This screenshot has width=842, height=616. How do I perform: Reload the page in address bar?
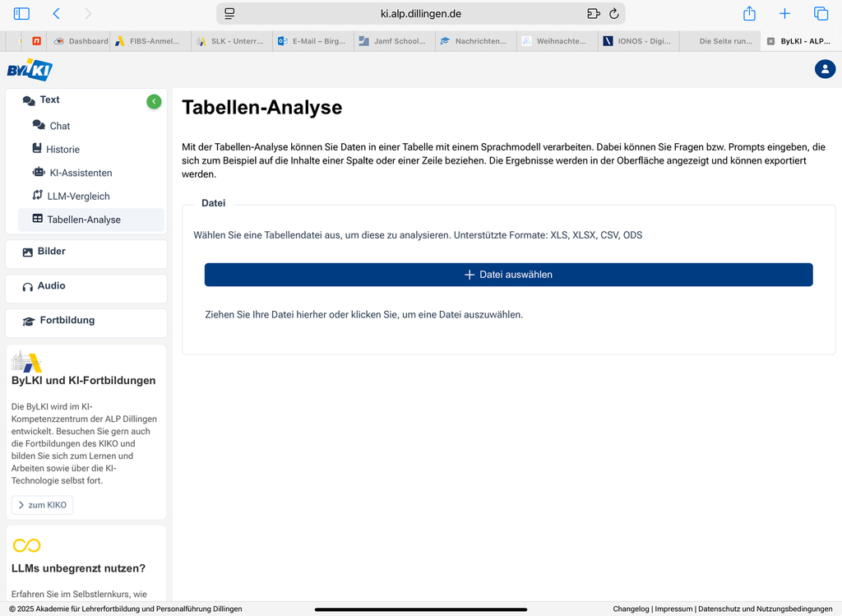pos(613,13)
